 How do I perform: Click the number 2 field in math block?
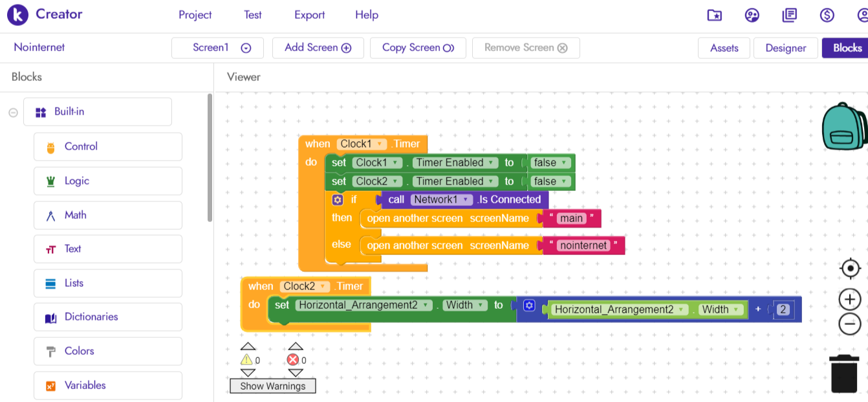[783, 309]
